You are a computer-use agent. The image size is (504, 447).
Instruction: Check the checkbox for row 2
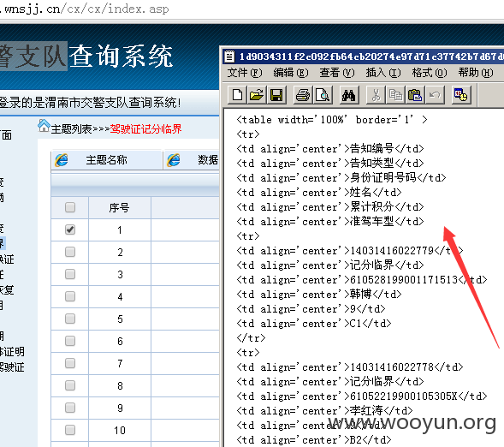[70, 252]
